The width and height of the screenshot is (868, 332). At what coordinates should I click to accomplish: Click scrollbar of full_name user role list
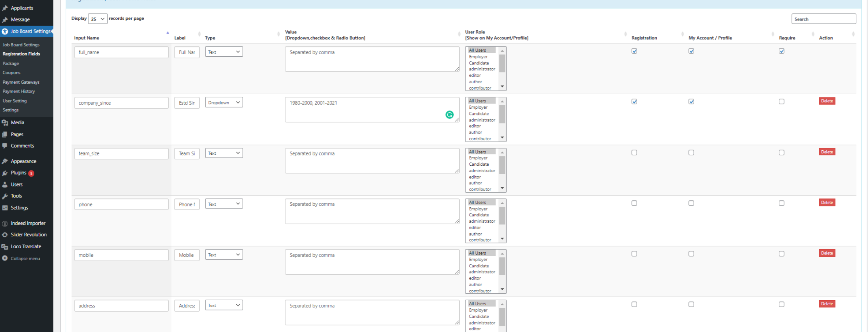502,64
